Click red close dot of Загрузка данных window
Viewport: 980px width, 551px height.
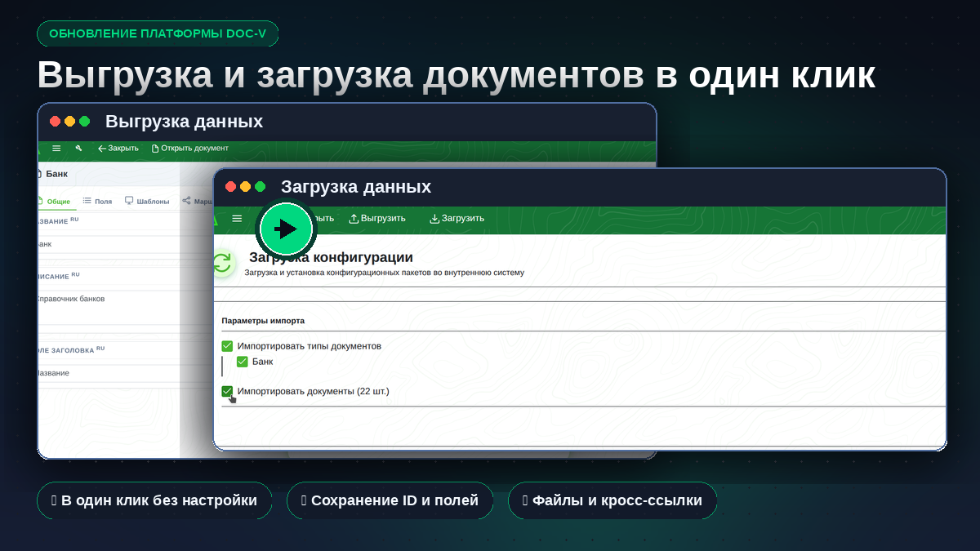[x=230, y=187]
